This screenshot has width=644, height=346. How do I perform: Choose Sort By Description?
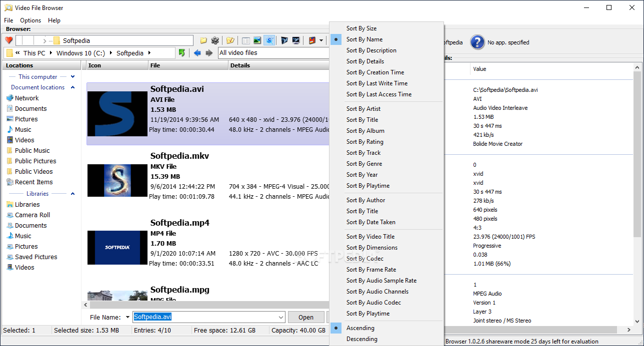[386, 50]
